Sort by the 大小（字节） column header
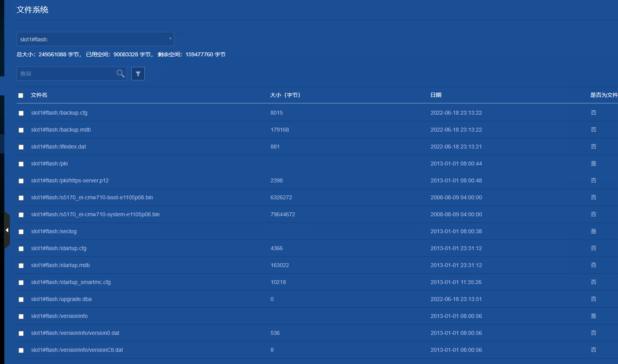The height and width of the screenshot is (364, 618). click(x=285, y=95)
